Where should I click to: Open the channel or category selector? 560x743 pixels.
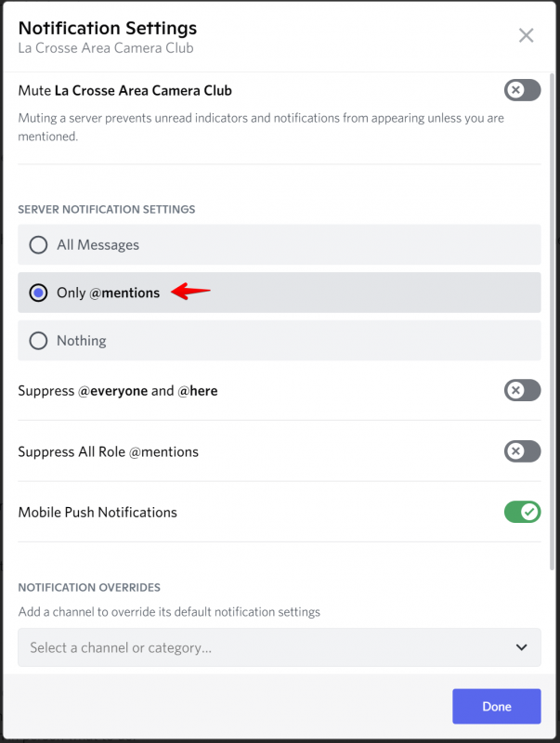279,647
